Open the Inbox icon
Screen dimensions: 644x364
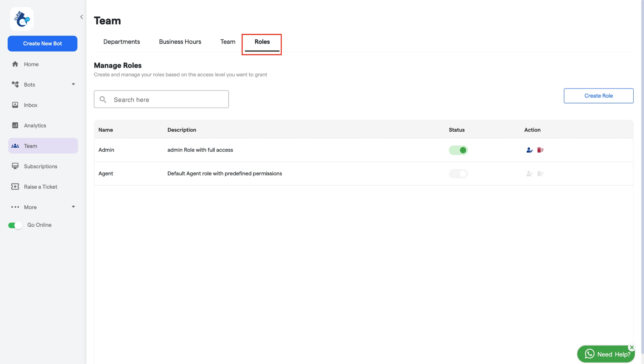pos(15,105)
